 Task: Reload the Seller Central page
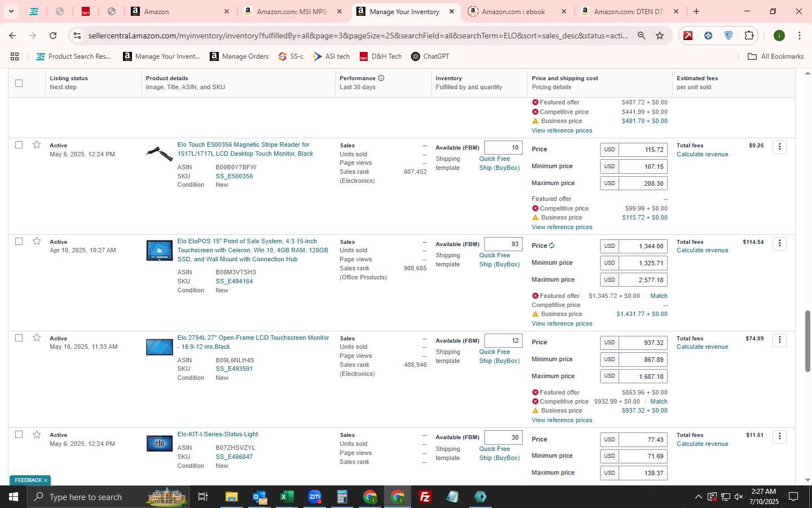pyautogui.click(x=53, y=36)
